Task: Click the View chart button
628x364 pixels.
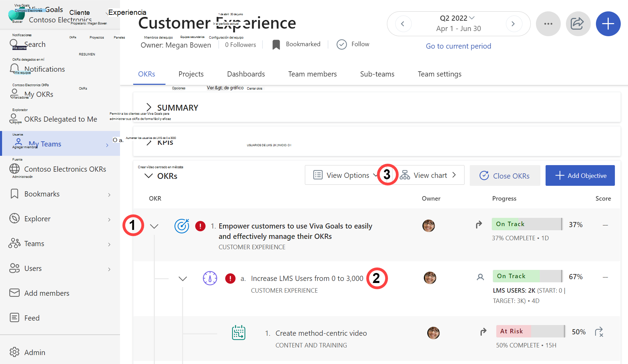Action: [428, 175]
